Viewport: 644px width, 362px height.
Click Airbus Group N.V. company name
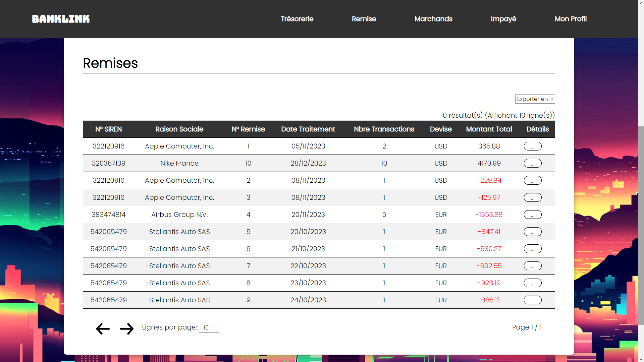pyautogui.click(x=179, y=215)
